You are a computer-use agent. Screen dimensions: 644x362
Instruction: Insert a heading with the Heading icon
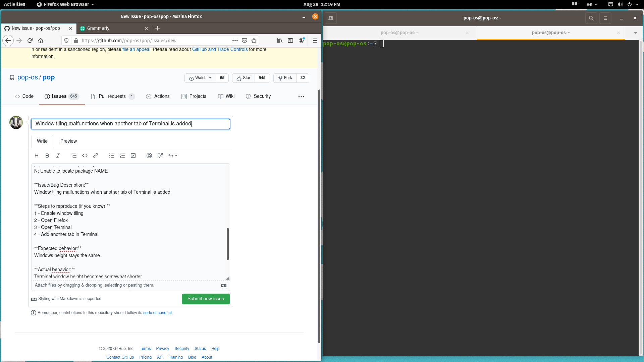pyautogui.click(x=37, y=156)
